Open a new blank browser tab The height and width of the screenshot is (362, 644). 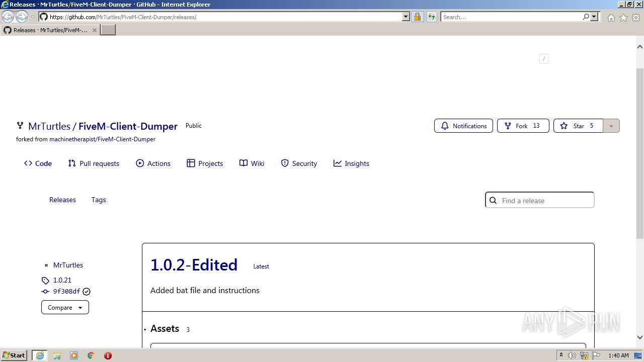(x=108, y=30)
